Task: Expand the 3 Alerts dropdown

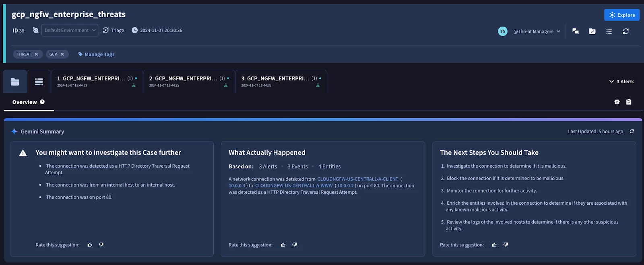Action: pyautogui.click(x=622, y=82)
